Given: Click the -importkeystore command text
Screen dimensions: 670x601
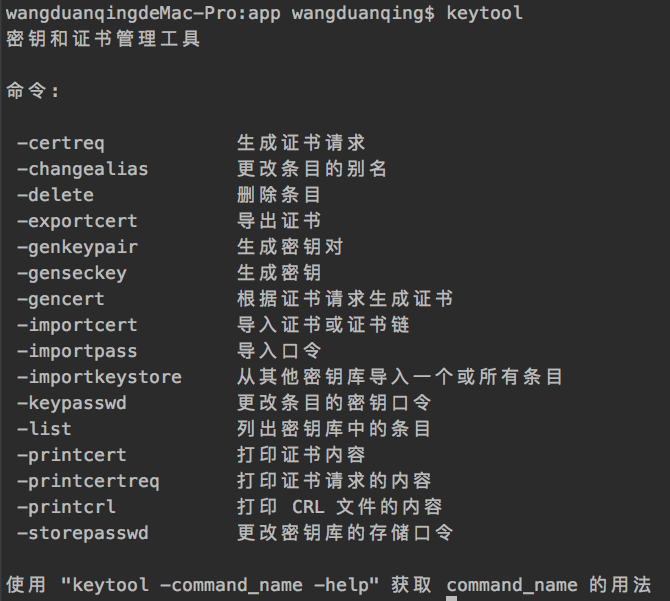Looking at the screenshot, I should 99,378.
